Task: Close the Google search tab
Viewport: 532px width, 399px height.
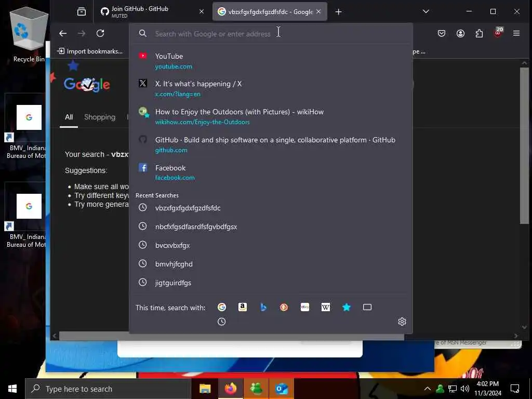Action: pyautogui.click(x=318, y=11)
